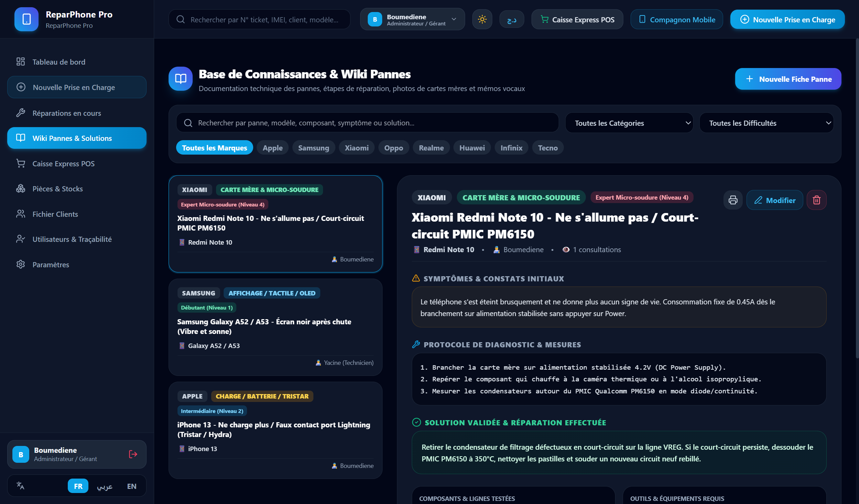Viewport: 859px width, 504px height.
Task: Select the Toutes les Marques filter
Action: 214,148
